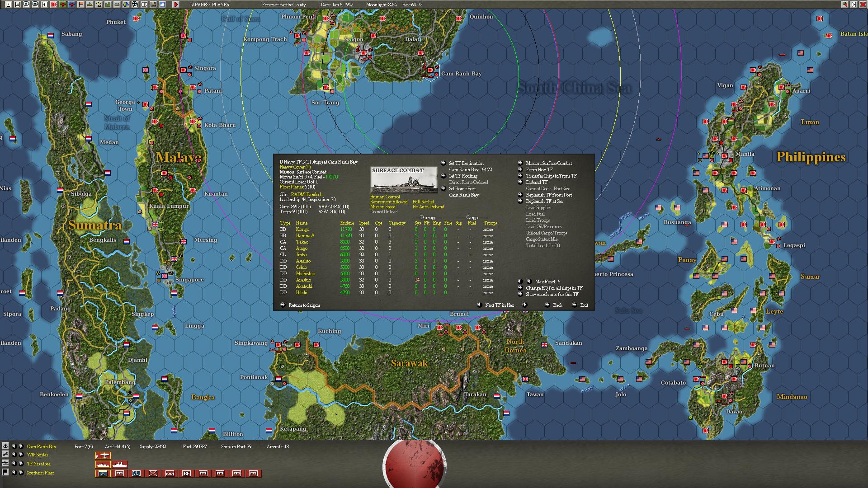Click the aircraft icon beside 77th Sentai

click(x=5, y=454)
